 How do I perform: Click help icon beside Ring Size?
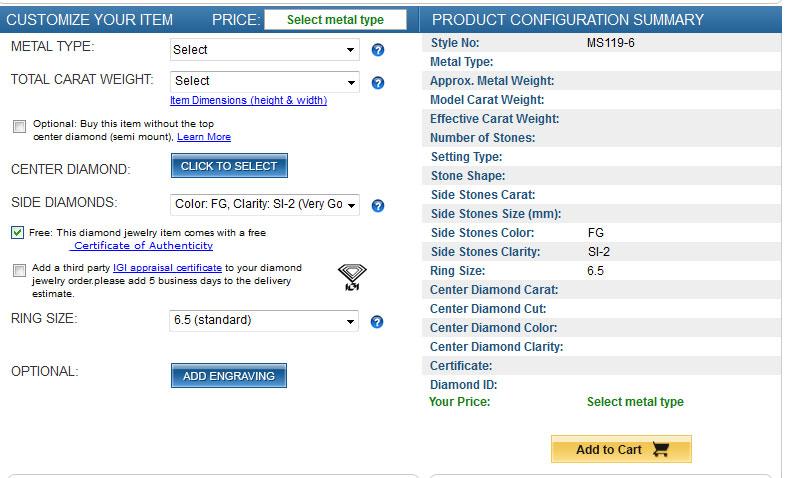[378, 322]
